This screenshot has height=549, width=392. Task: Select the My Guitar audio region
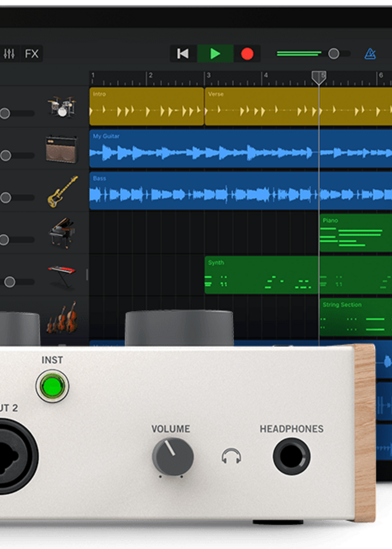241,149
